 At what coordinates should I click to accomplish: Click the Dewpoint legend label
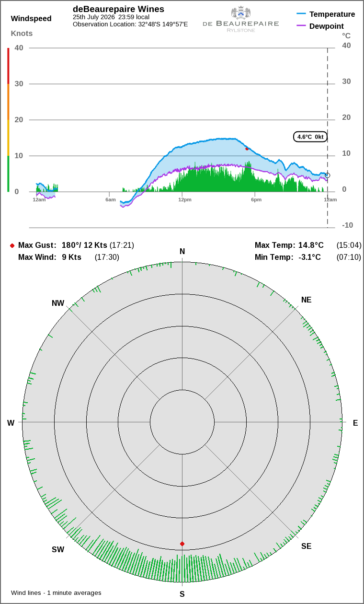pos(327,26)
